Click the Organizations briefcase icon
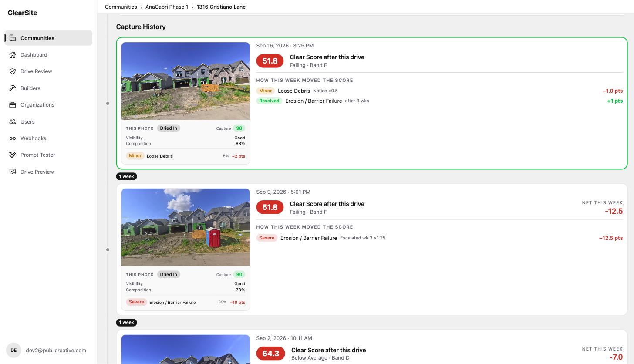The width and height of the screenshot is (634, 364). point(13,105)
